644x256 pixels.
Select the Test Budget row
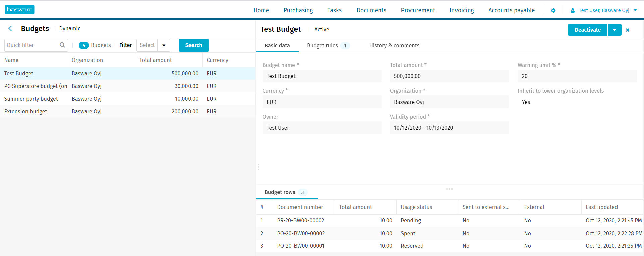(127, 73)
